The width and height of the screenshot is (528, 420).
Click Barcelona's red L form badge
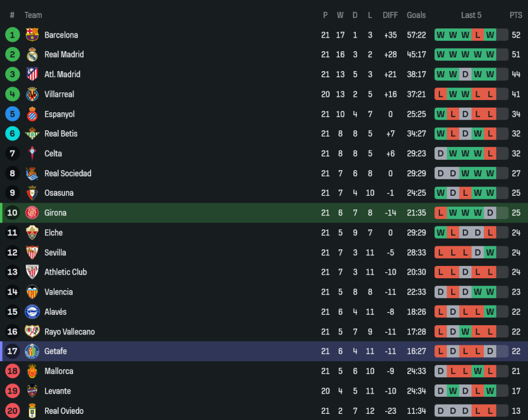(477, 35)
